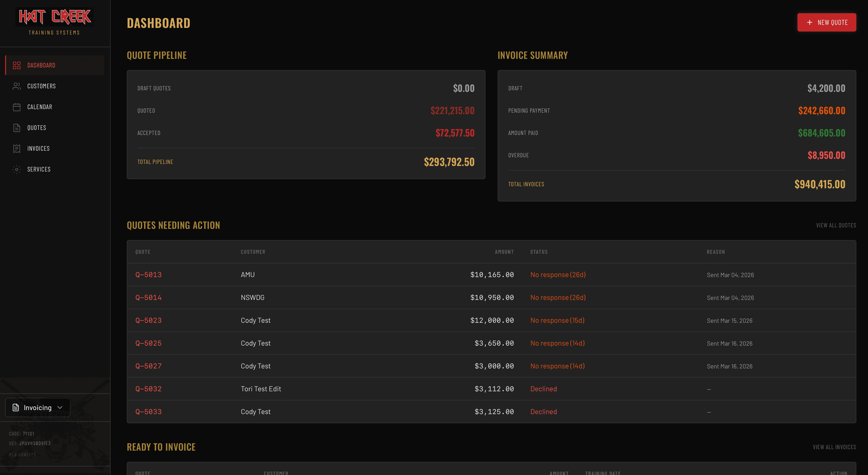
Task: Click Tori Test Edit customer cell
Action: (x=261, y=389)
